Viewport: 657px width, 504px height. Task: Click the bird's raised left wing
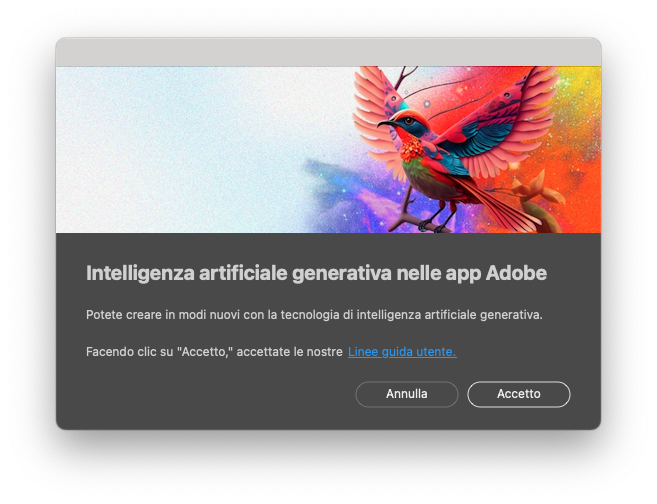pos(375,113)
